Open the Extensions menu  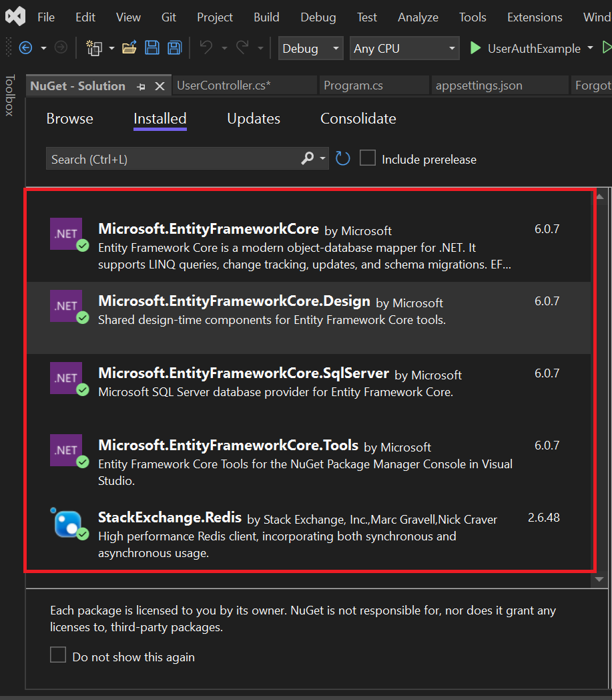[535, 17]
